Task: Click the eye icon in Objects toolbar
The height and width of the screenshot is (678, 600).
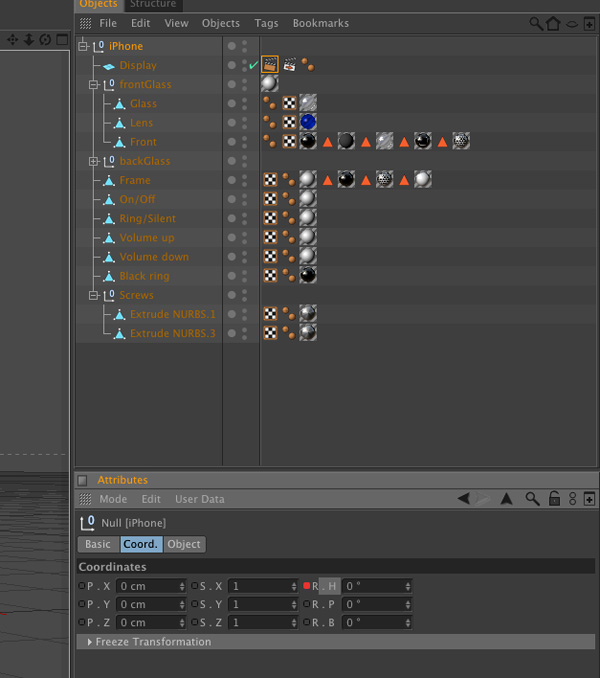Action: click(x=572, y=24)
